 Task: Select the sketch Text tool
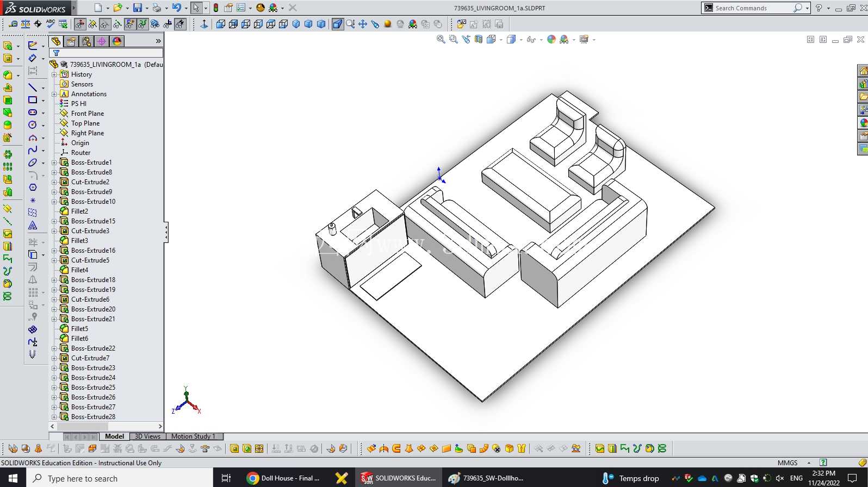[x=33, y=226]
